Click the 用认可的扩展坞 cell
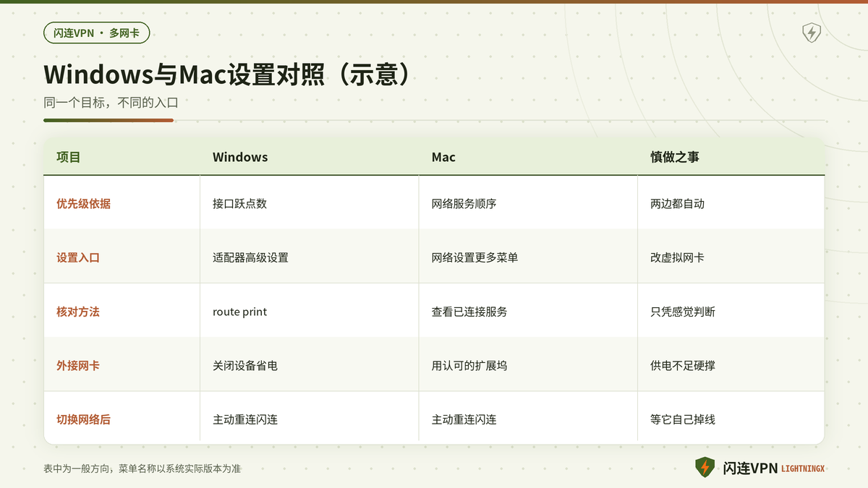 click(x=469, y=366)
